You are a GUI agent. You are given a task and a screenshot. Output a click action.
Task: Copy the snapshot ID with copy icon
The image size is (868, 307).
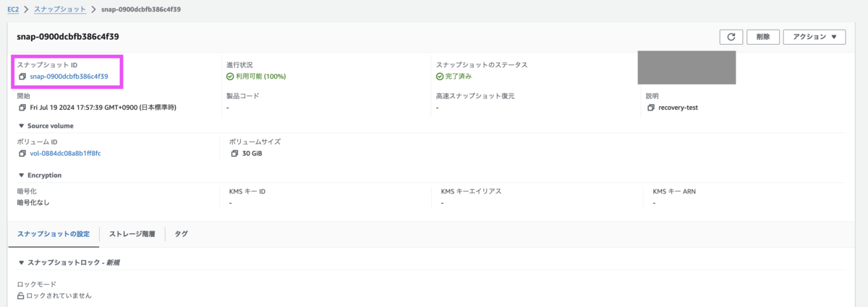[x=22, y=76]
